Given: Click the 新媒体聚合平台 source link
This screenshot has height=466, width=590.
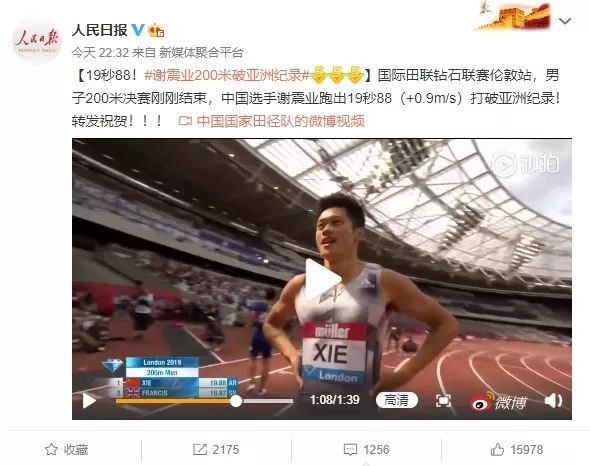Looking at the screenshot, I should (x=201, y=52).
